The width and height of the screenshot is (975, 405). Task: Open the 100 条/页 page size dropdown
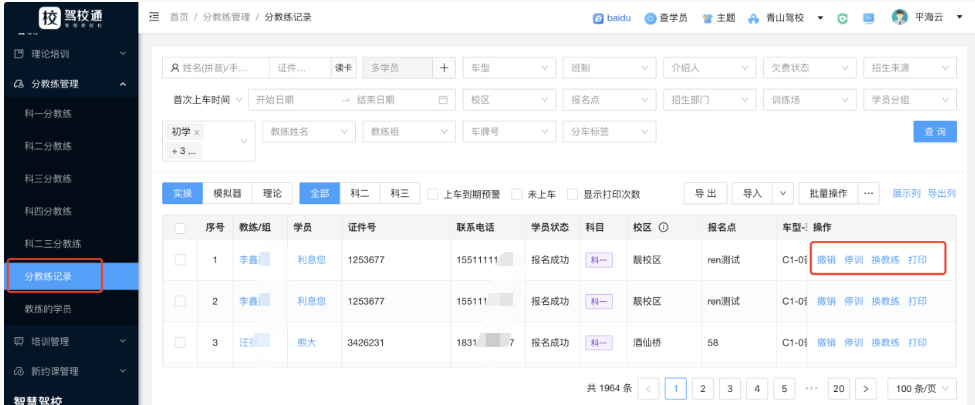(917, 388)
